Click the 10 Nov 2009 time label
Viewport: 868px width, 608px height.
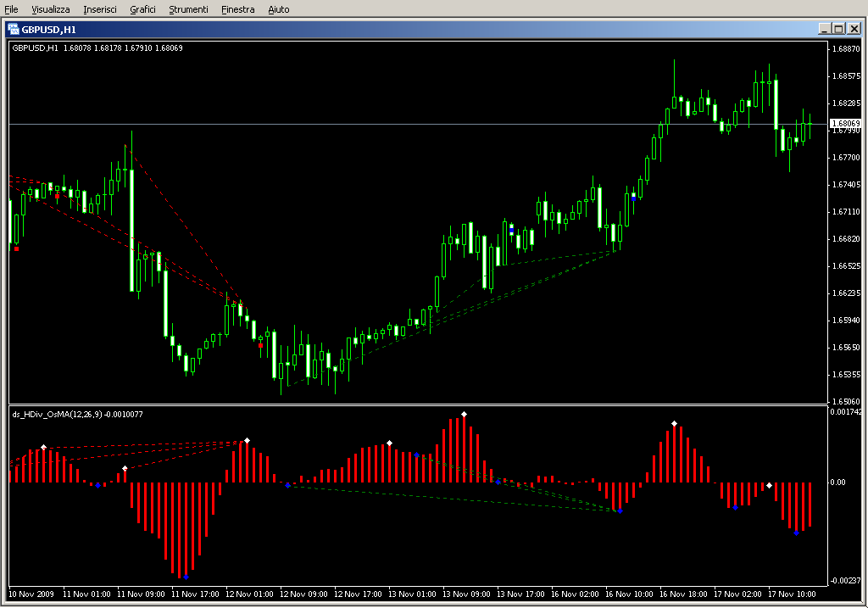click(31, 594)
